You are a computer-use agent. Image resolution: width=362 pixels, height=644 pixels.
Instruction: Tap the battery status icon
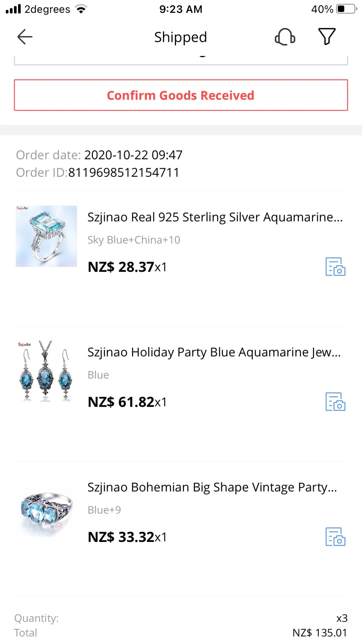point(346,9)
